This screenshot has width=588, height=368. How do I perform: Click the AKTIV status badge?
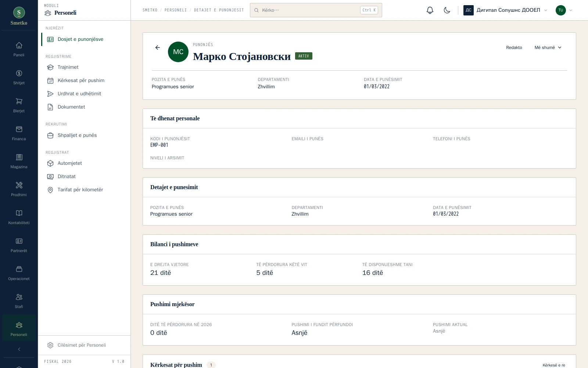(x=304, y=56)
